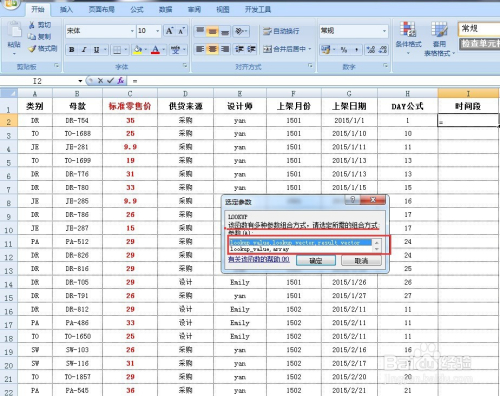Apply the 常规 cell style in gallery
The width and height of the screenshot is (500, 396).
(x=479, y=29)
